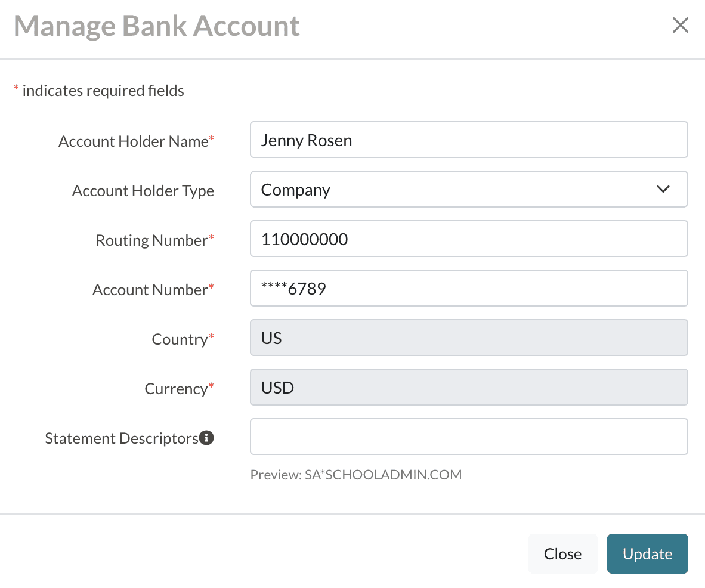Click the Manage Bank Account title

(x=157, y=26)
